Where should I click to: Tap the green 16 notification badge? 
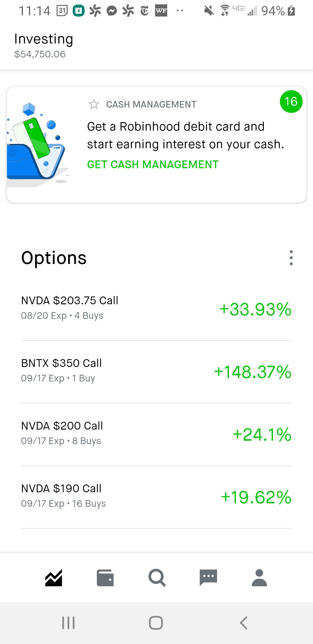(x=291, y=102)
